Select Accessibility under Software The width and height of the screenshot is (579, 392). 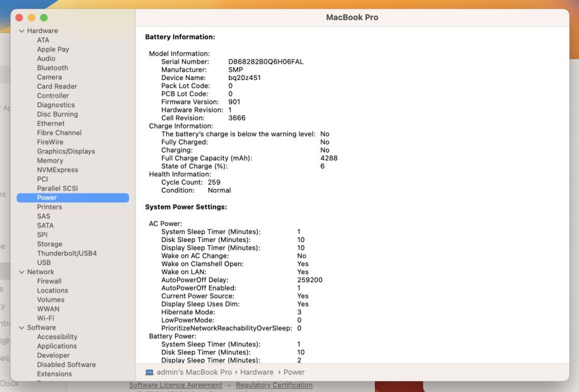57,337
